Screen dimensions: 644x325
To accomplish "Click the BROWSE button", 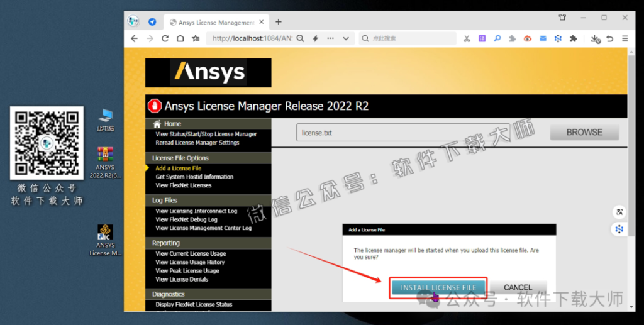I will coord(584,133).
